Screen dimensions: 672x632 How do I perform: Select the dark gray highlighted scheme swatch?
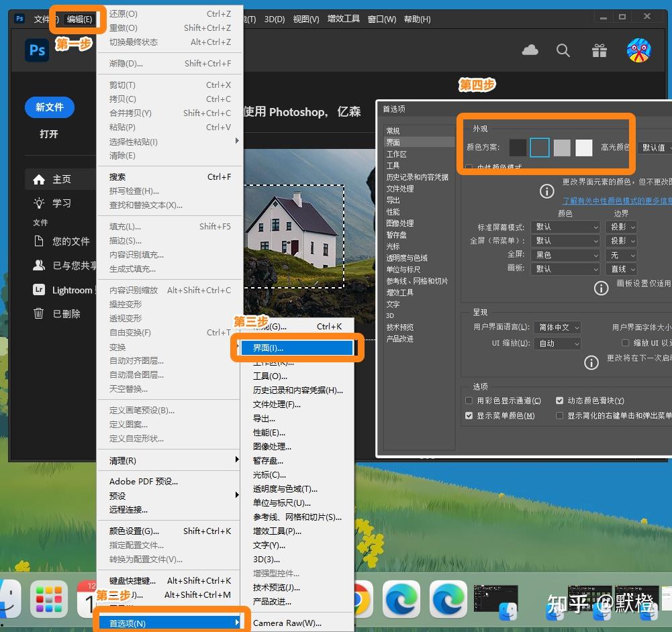pos(540,148)
